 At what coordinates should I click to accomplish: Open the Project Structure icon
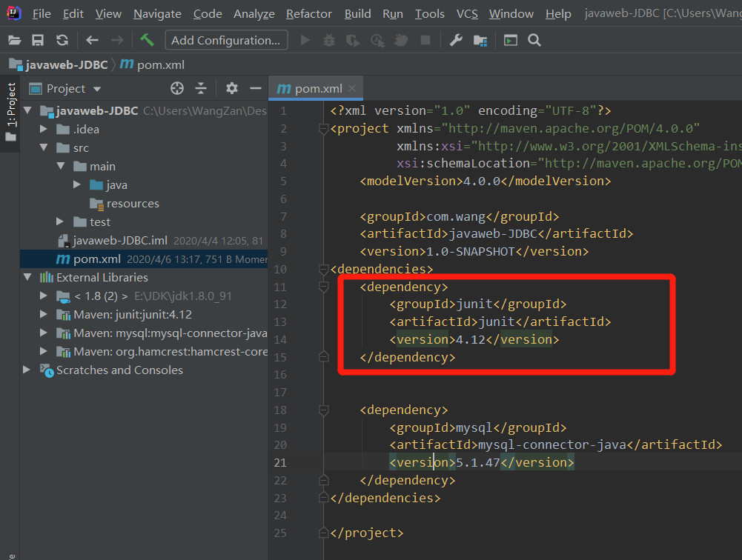pos(480,41)
